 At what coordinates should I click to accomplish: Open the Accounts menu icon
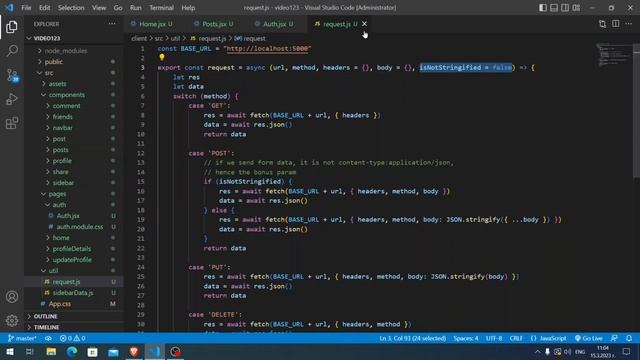pyautogui.click(x=12, y=297)
